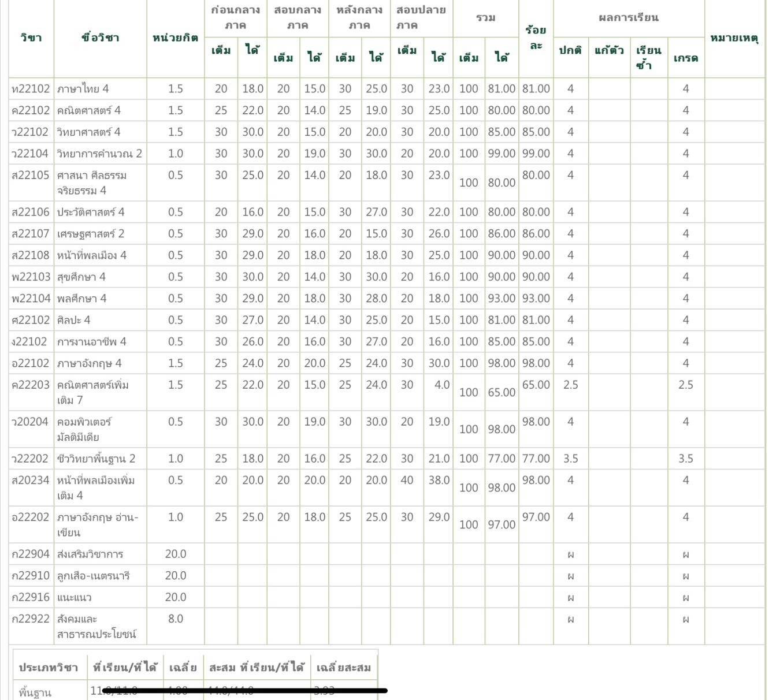Image resolution: width=780 pixels, height=700 pixels.
Task: Select subject name 'การงานอาชีพ 4'
Action: tap(91, 341)
